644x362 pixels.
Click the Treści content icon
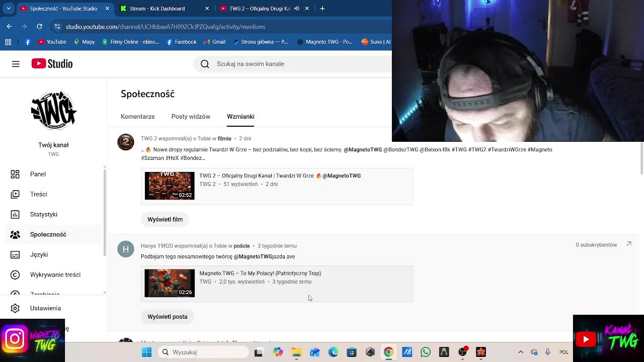pyautogui.click(x=15, y=194)
